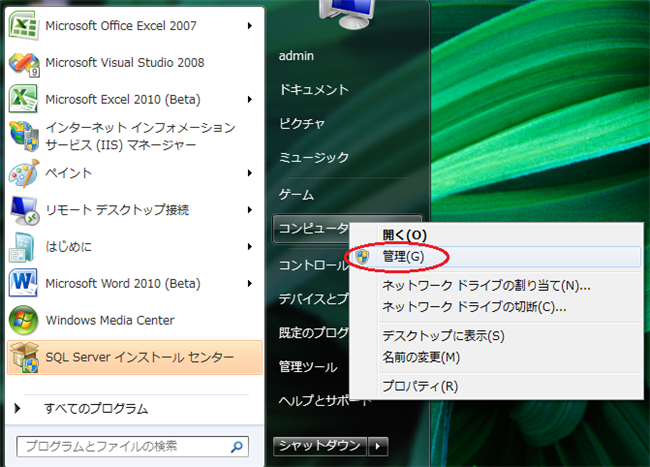Viewport: 650px width, 467px height.
Task: Click SQL Server インストール センター label
Action: pos(140,357)
